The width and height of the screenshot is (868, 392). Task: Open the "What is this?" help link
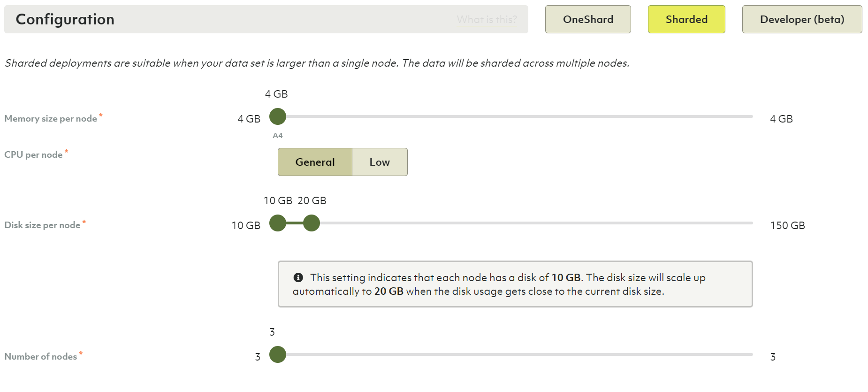tap(487, 20)
